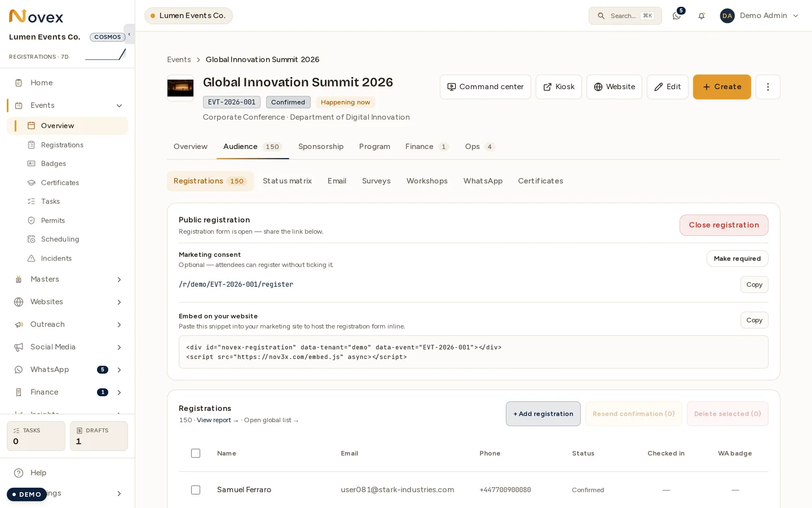The height and width of the screenshot is (508, 812).
Task: Switch to the Ops tab
Action: coord(480,147)
